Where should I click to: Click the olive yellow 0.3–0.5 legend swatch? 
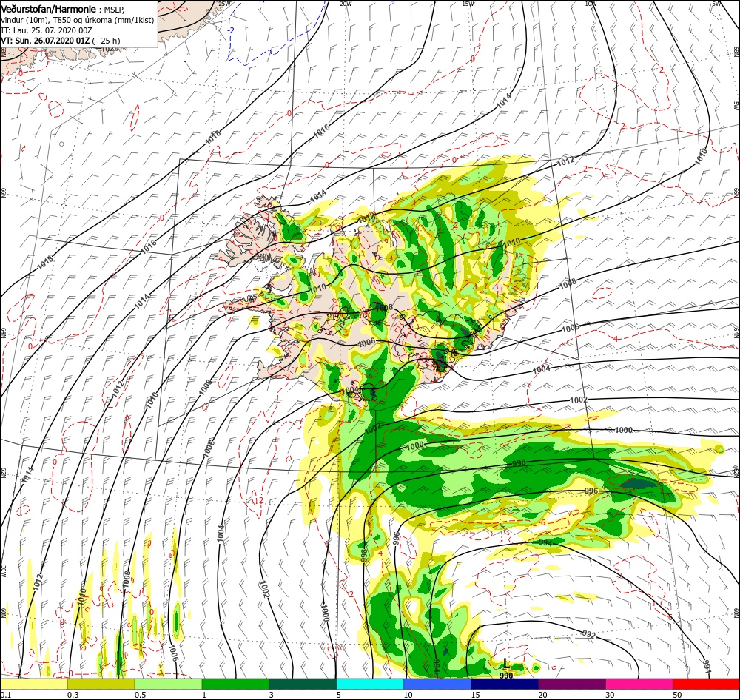tap(101, 684)
